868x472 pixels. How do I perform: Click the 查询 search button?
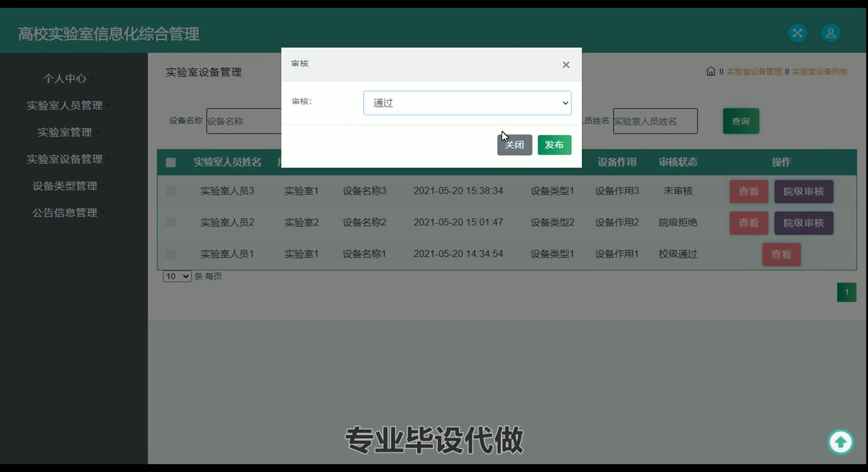(x=741, y=121)
